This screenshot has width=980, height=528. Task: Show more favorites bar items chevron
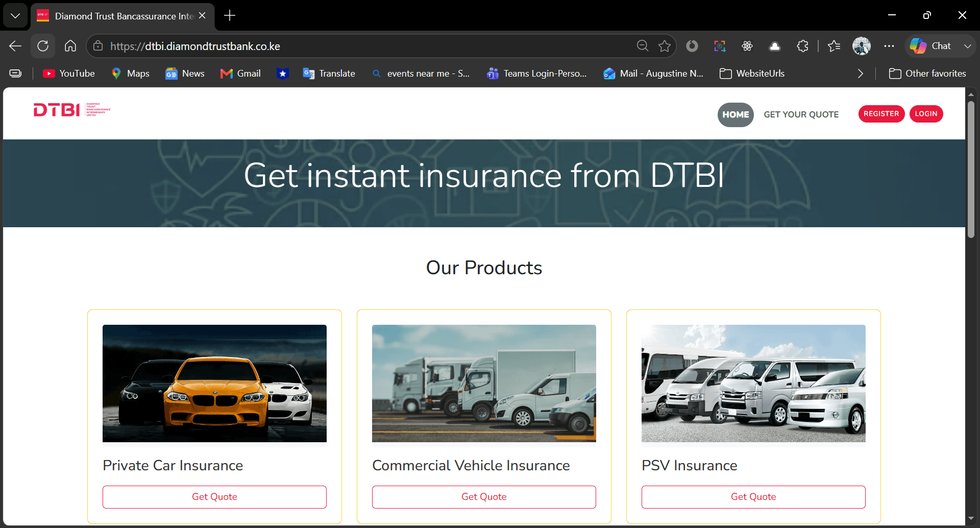(861, 74)
